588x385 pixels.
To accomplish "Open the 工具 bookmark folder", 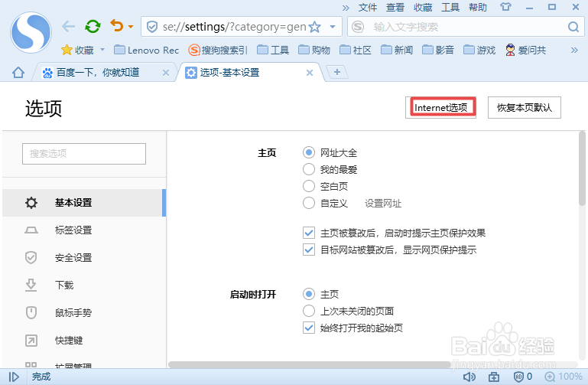I will tap(273, 50).
